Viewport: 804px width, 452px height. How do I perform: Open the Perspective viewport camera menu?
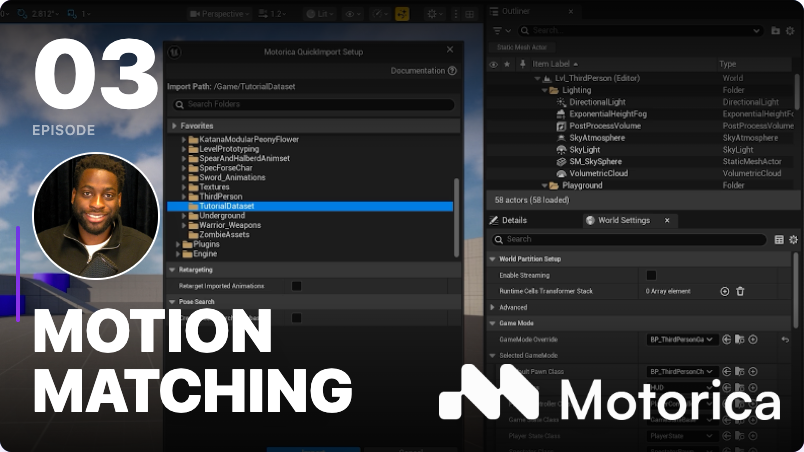219,14
